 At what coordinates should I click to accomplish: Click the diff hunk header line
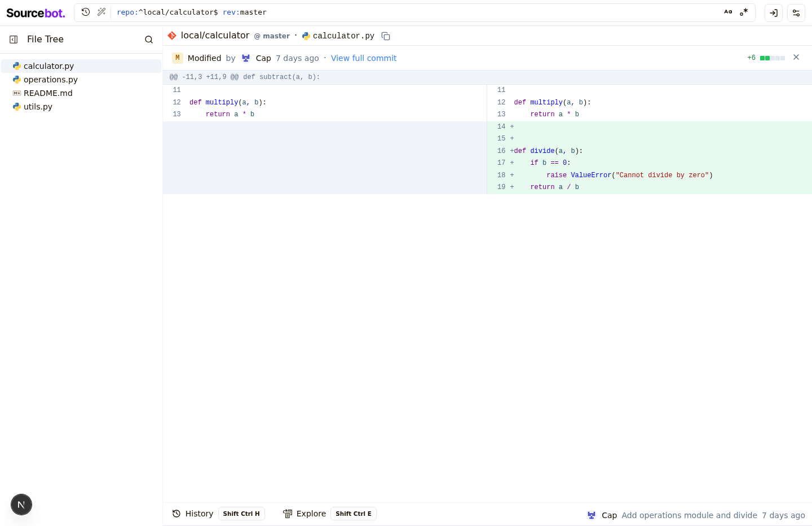click(x=487, y=77)
